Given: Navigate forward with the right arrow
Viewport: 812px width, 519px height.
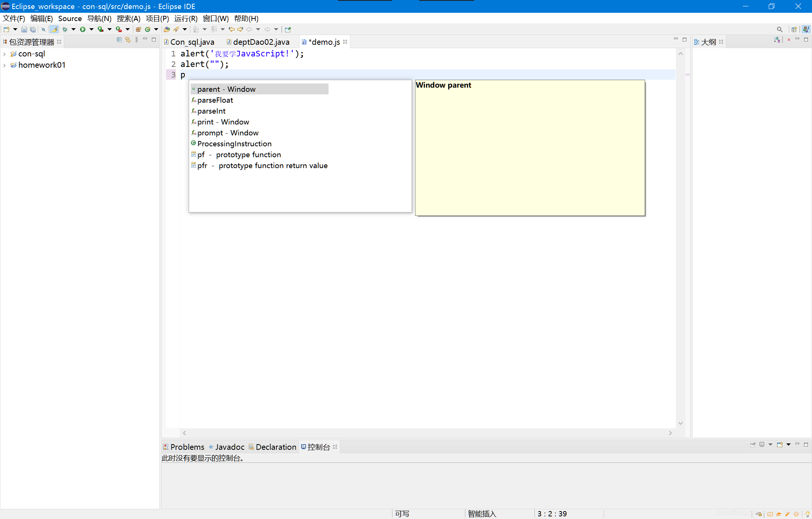Looking at the screenshot, I should [267, 29].
